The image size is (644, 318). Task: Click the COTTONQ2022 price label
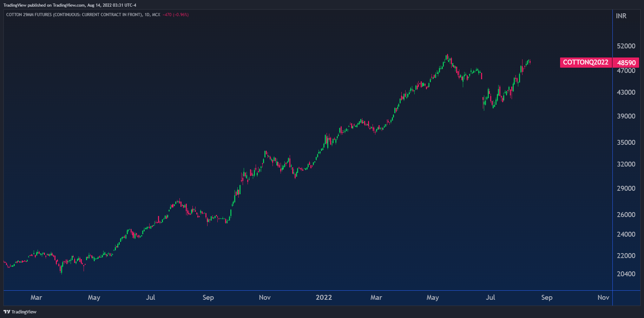(x=586, y=62)
